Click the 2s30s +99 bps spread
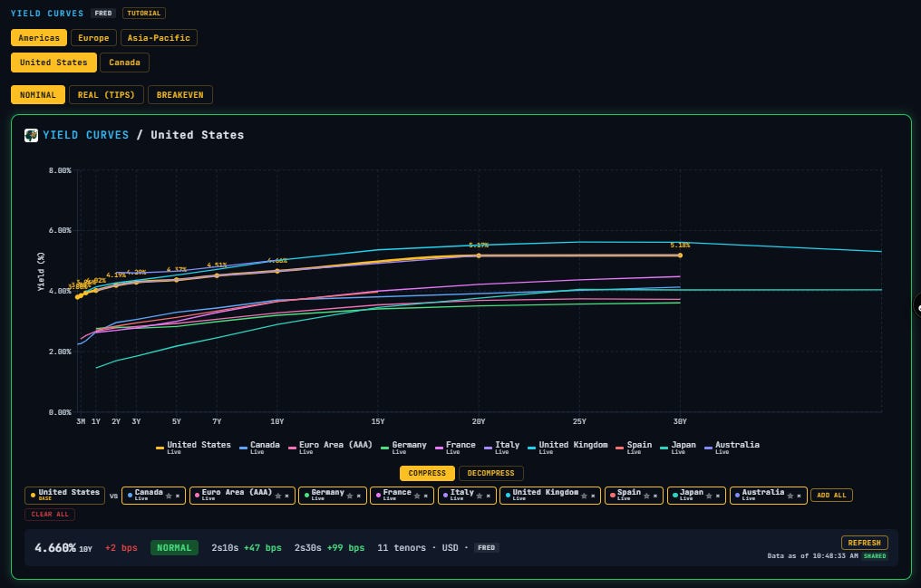 pyautogui.click(x=330, y=548)
